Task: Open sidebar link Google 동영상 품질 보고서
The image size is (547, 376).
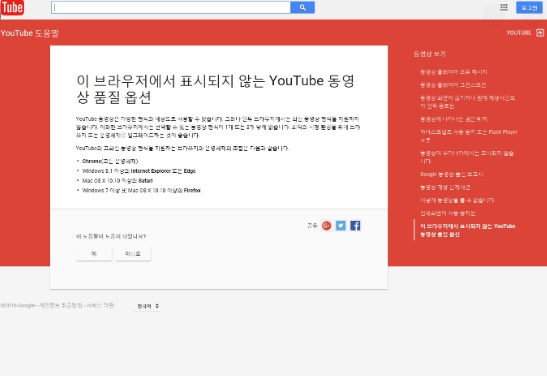Action: (x=451, y=174)
